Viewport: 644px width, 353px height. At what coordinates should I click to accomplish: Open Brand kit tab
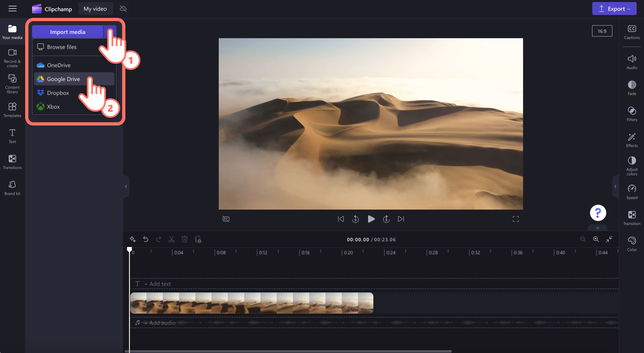[12, 188]
